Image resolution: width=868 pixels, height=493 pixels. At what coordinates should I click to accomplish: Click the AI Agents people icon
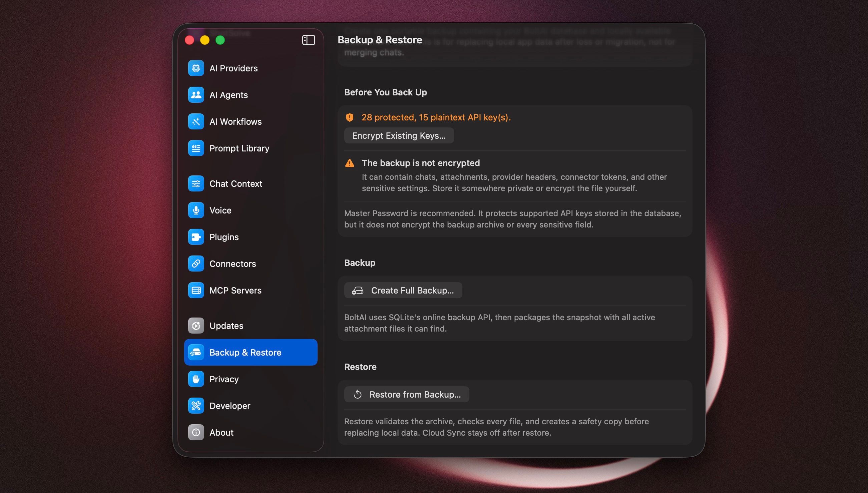pyautogui.click(x=196, y=95)
